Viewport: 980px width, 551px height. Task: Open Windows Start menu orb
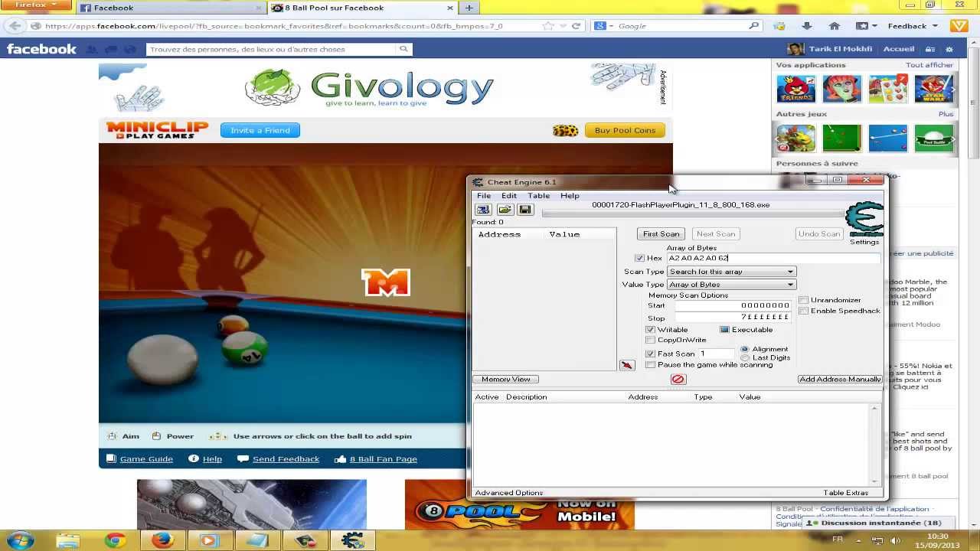(x=21, y=540)
